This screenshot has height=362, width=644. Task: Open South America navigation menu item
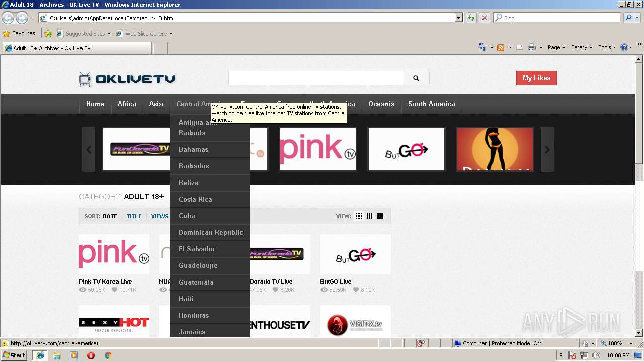point(432,104)
